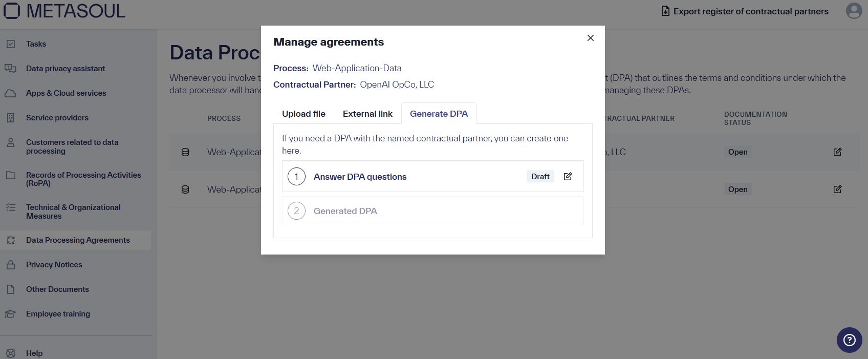Image resolution: width=868 pixels, height=359 pixels.
Task: Click the Employee training icon
Action: (11, 313)
